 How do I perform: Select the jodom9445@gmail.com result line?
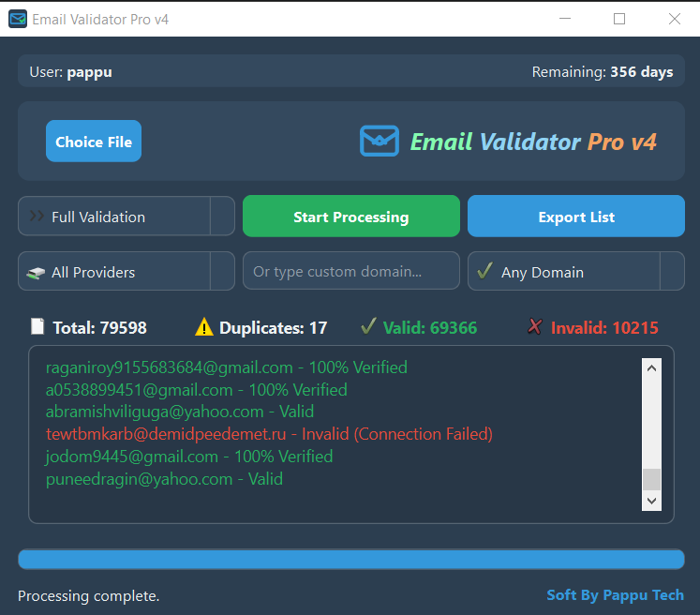[189, 457]
